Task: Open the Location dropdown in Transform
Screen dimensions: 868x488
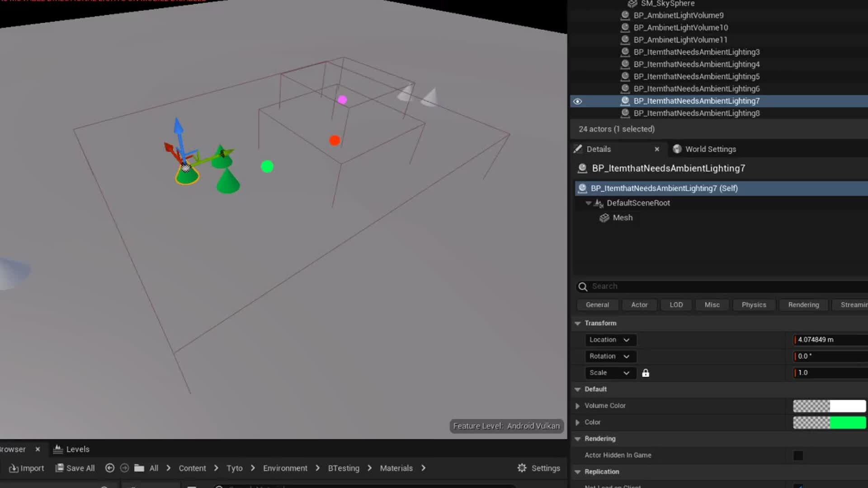Action: 627,340
